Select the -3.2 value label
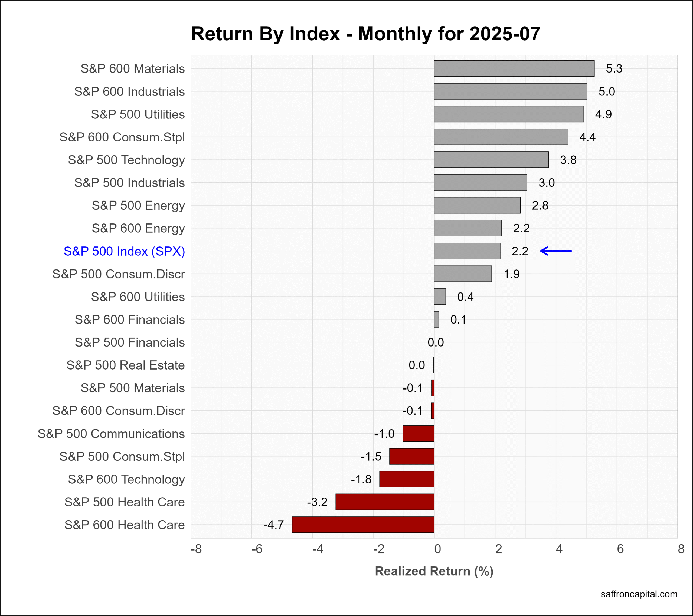Viewport: 693px width, 616px height. pyautogui.click(x=317, y=502)
